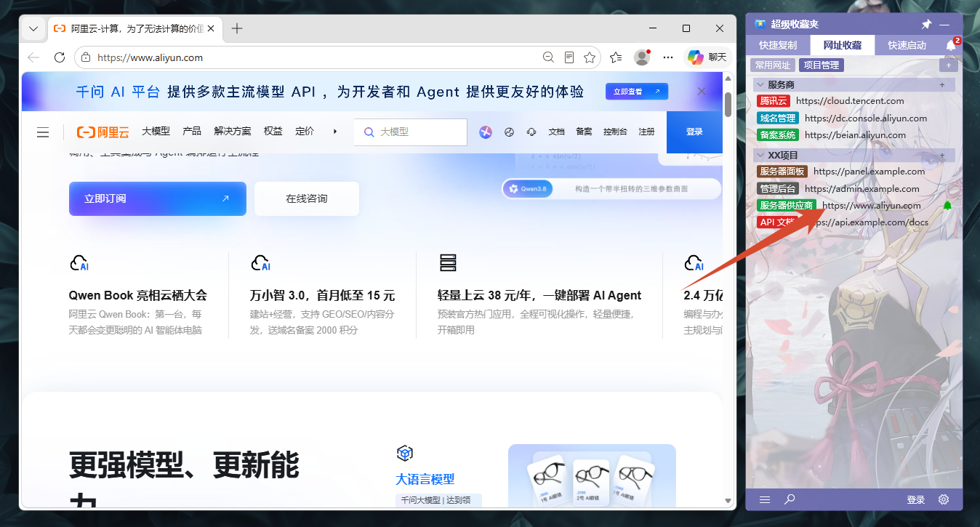
Task: Add an item to the 服务商 group
Action: [x=942, y=85]
